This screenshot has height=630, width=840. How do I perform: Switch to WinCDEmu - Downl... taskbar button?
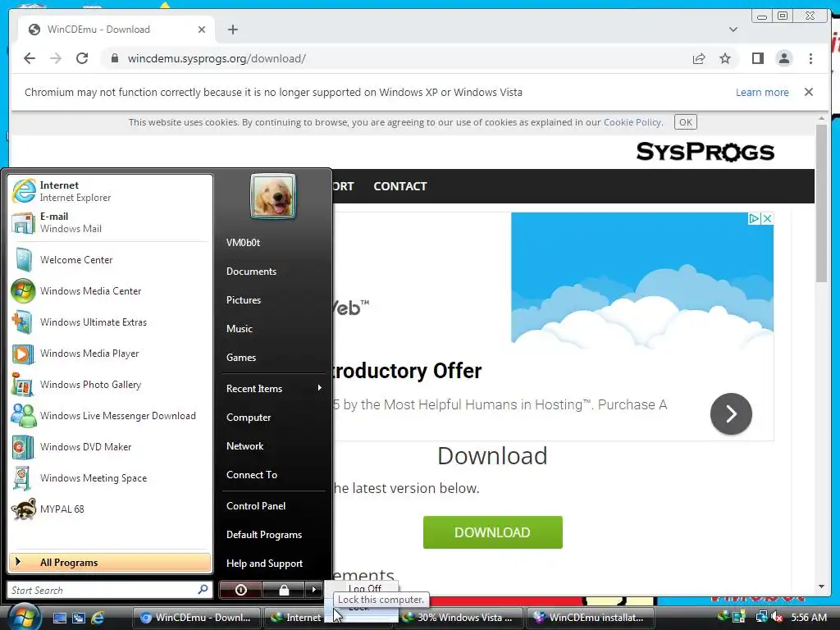coord(196,618)
